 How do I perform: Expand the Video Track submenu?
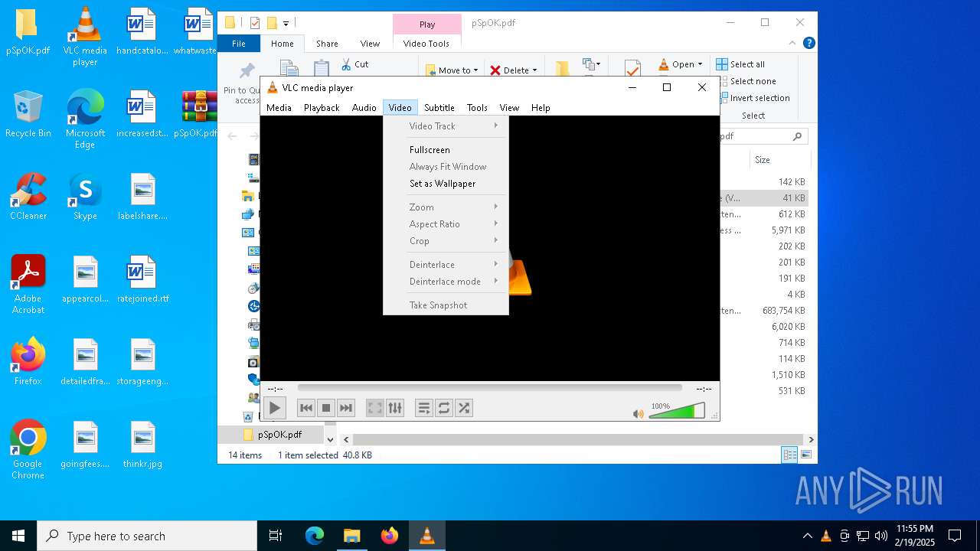pos(446,126)
